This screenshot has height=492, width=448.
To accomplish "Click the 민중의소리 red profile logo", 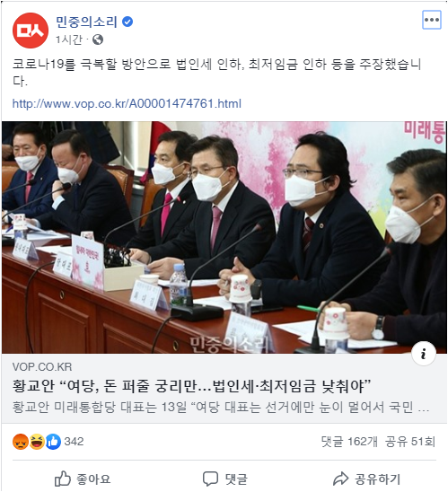I will coord(31,31).
